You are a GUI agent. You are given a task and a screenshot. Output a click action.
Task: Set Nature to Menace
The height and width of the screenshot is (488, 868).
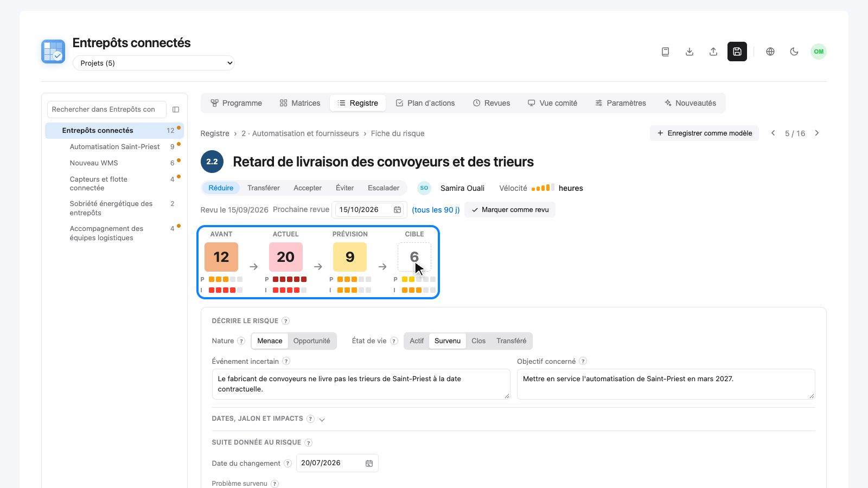coord(270,341)
